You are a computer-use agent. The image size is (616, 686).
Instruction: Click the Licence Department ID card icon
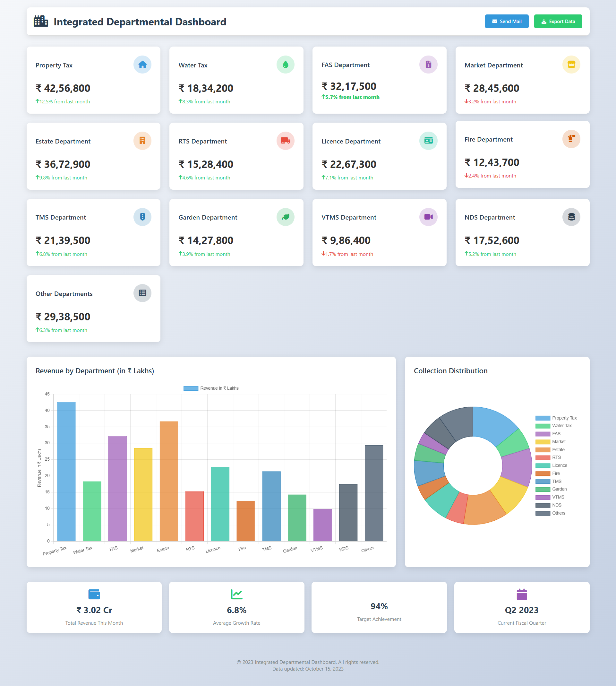tap(428, 141)
